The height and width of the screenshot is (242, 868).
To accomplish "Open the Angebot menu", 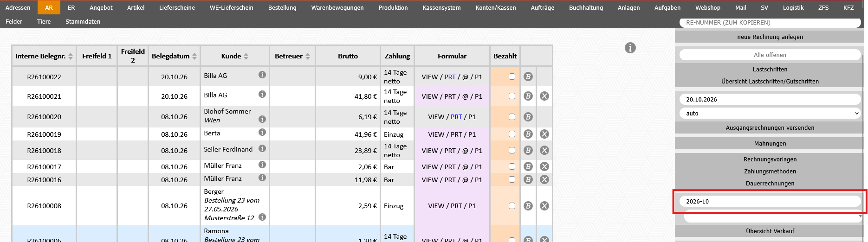I will pos(101,7).
